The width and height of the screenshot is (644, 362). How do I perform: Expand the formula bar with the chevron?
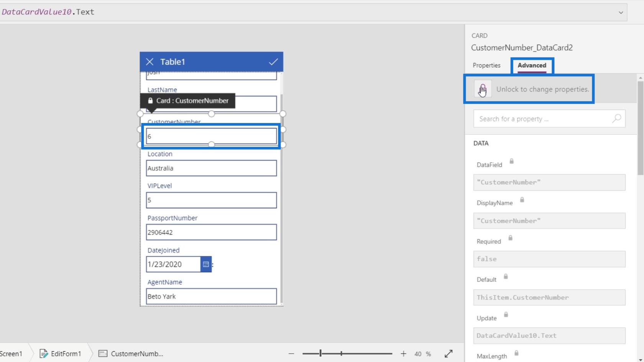621,12
